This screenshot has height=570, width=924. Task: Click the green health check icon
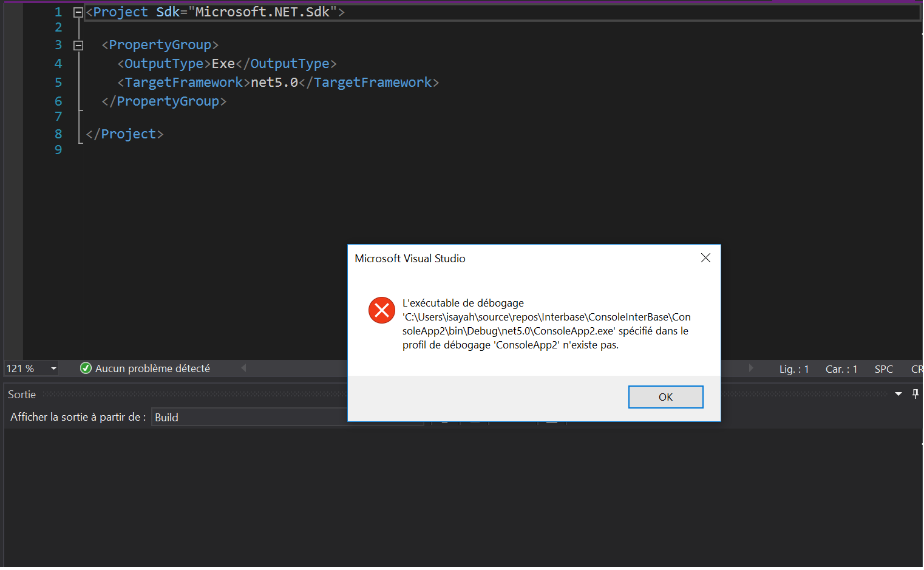click(85, 368)
